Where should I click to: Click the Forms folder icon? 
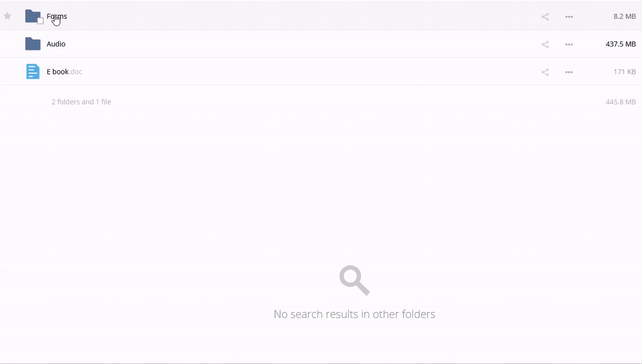33,16
